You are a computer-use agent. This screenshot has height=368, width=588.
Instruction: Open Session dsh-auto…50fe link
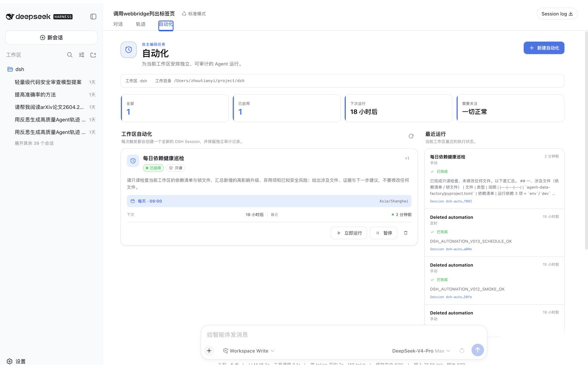click(451, 297)
